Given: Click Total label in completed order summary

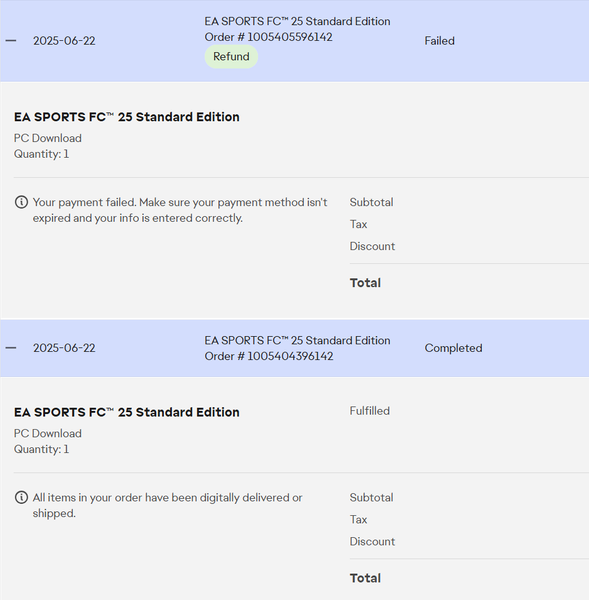Looking at the screenshot, I should click(365, 578).
